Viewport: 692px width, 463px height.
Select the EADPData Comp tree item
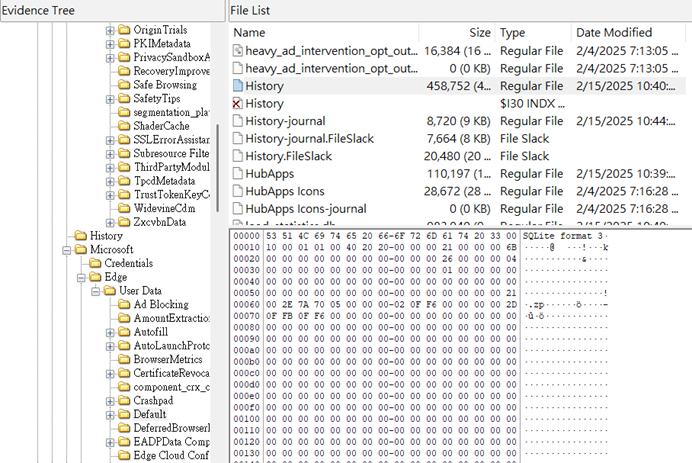tap(172, 442)
